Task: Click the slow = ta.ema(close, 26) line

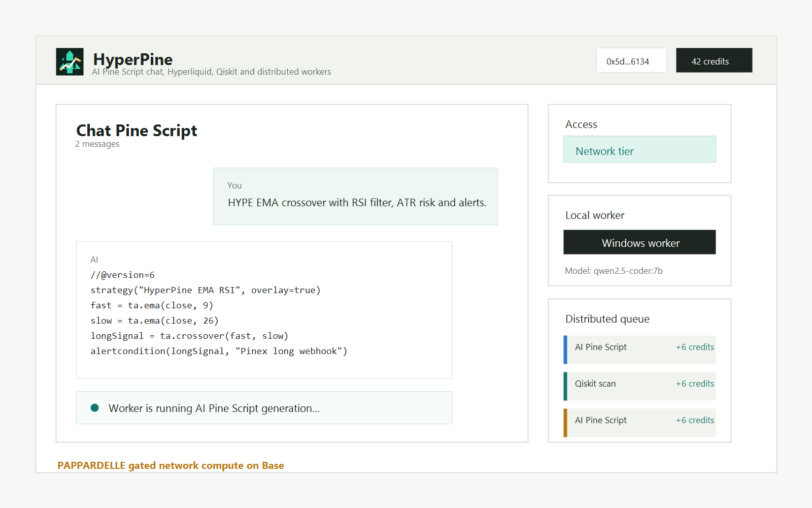Action: click(154, 321)
